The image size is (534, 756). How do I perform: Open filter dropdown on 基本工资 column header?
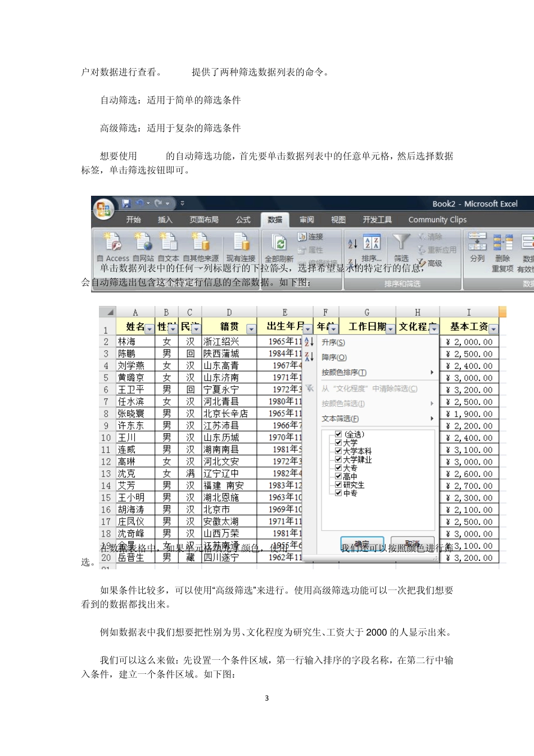pos(493,329)
